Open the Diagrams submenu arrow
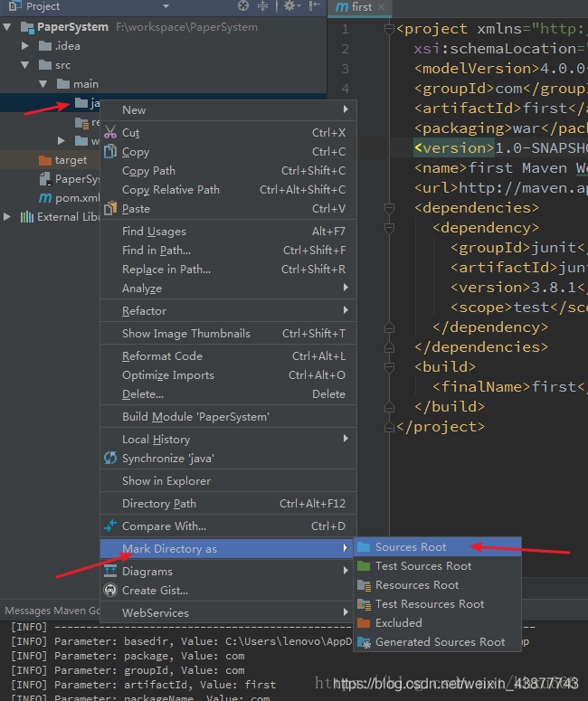588x701 pixels. tap(346, 571)
